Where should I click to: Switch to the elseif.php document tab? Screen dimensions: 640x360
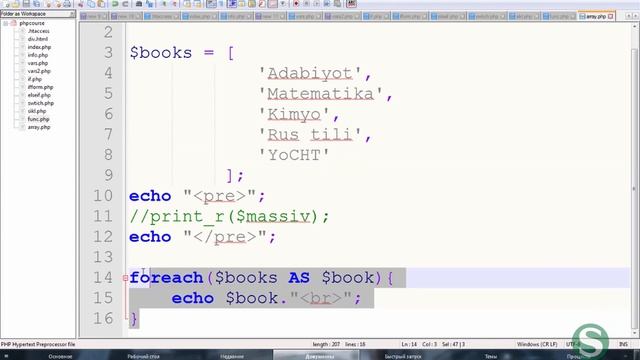tap(448, 16)
